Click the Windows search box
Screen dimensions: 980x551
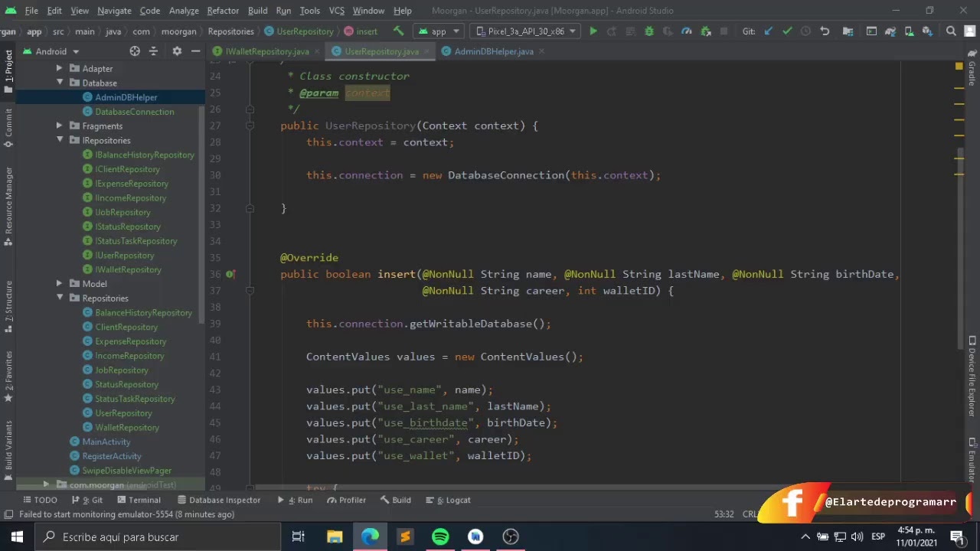click(x=158, y=537)
